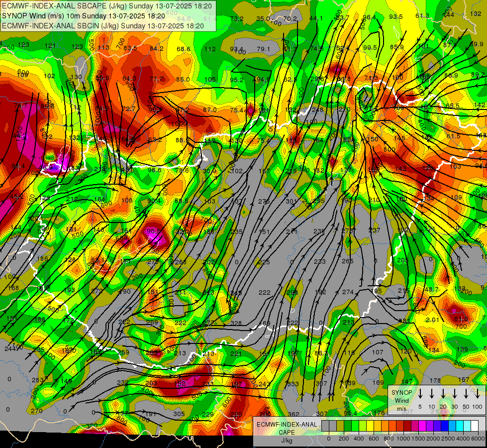Click the map value 301

[x=292, y=202]
